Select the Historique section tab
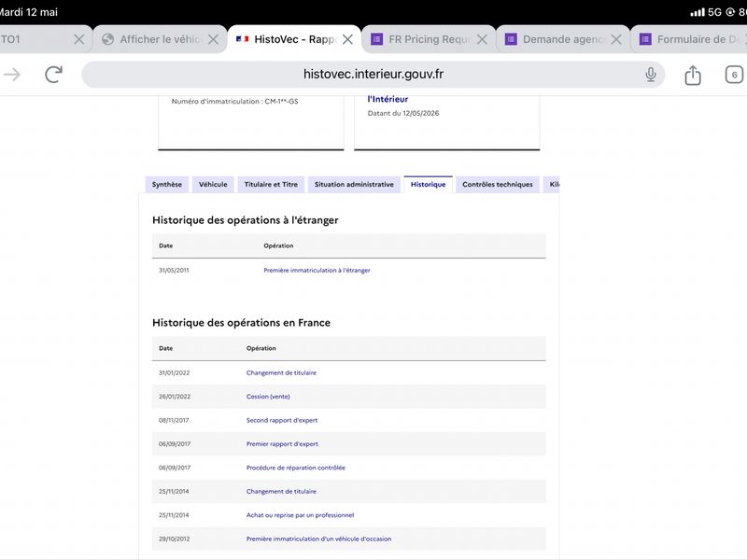This screenshot has height=560, width=747. coord(428,184)
